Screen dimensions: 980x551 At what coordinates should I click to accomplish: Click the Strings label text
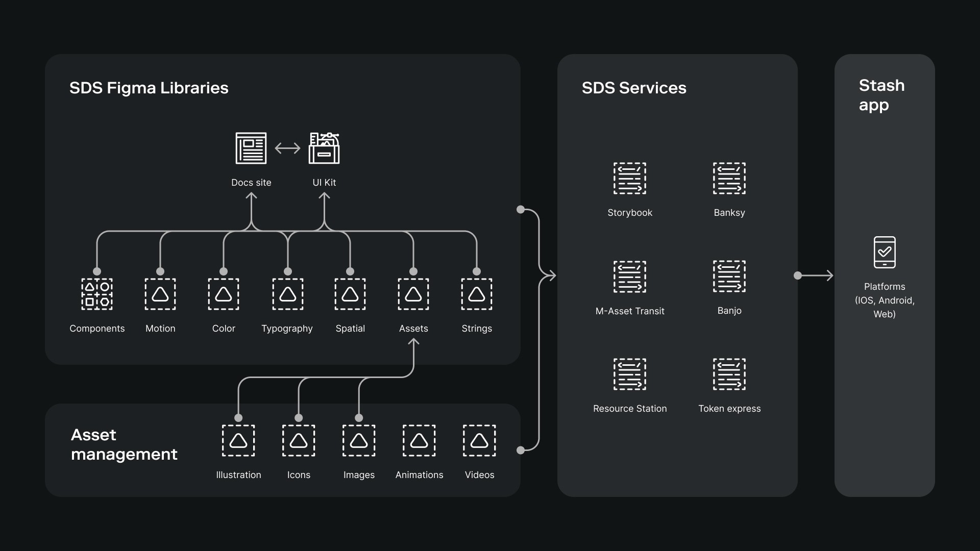click(477, 329)
